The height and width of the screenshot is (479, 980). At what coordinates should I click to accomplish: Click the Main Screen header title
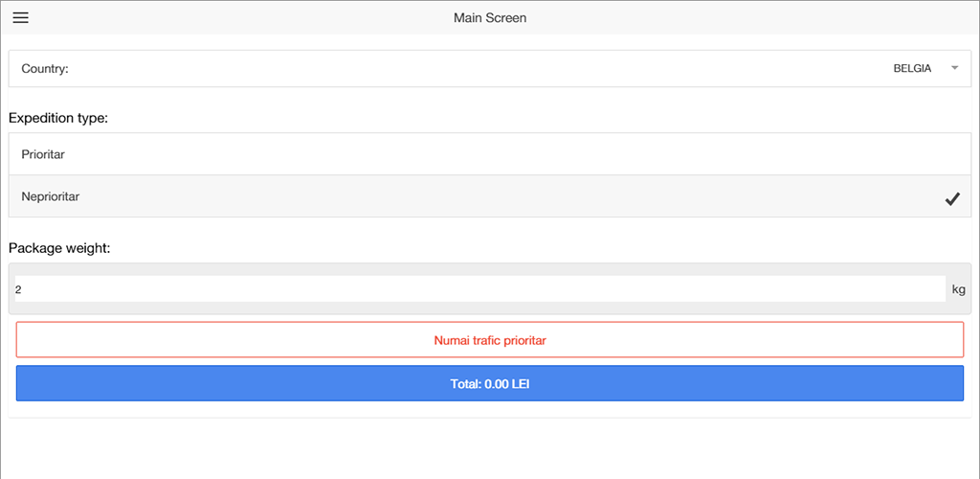point(489,18)
